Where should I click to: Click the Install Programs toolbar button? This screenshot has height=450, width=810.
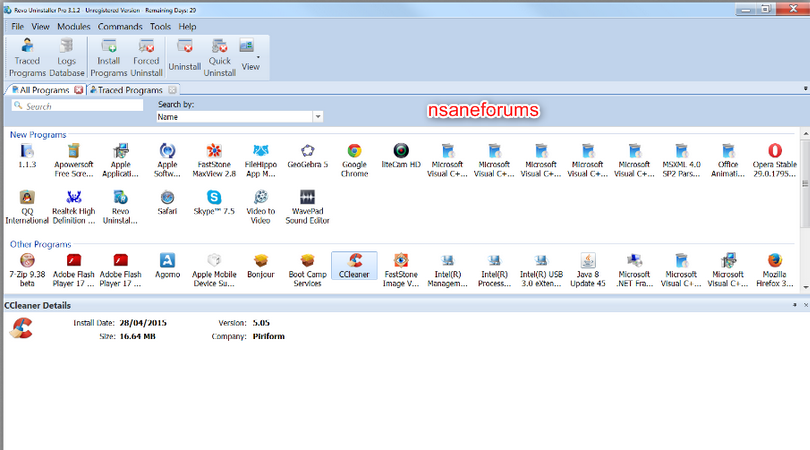[108, 57]
